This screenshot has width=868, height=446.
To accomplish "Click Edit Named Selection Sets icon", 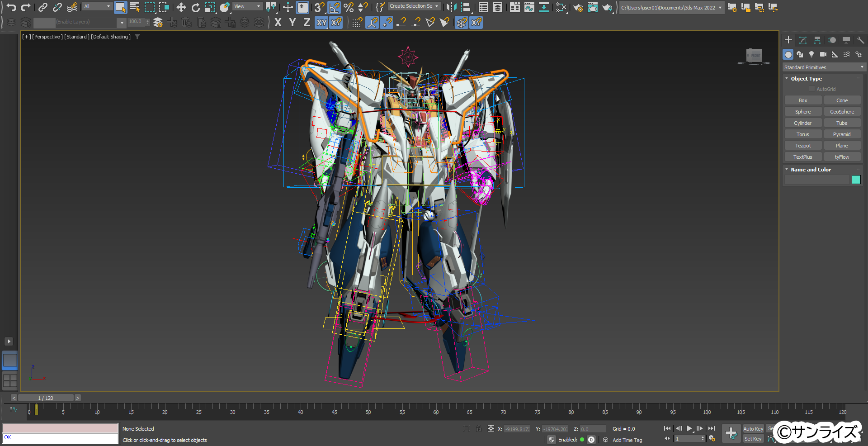I will pos(380,7).
